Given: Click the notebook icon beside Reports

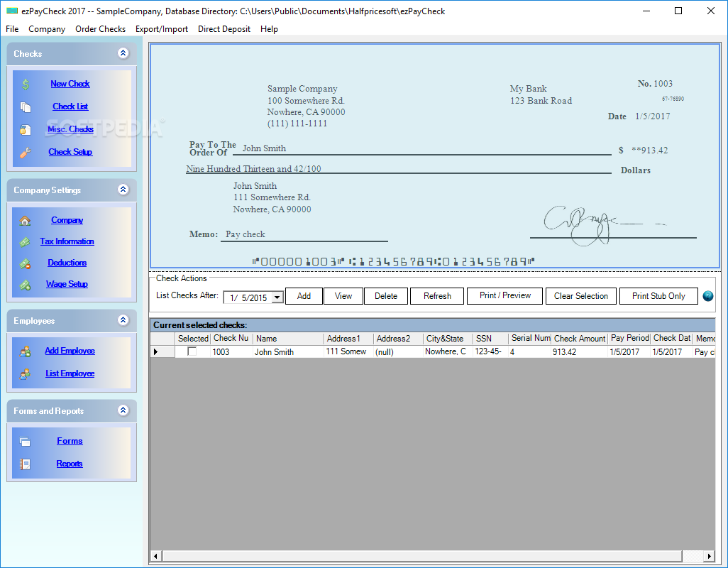Looking at the screenshot, I should (x=25, y=464).
